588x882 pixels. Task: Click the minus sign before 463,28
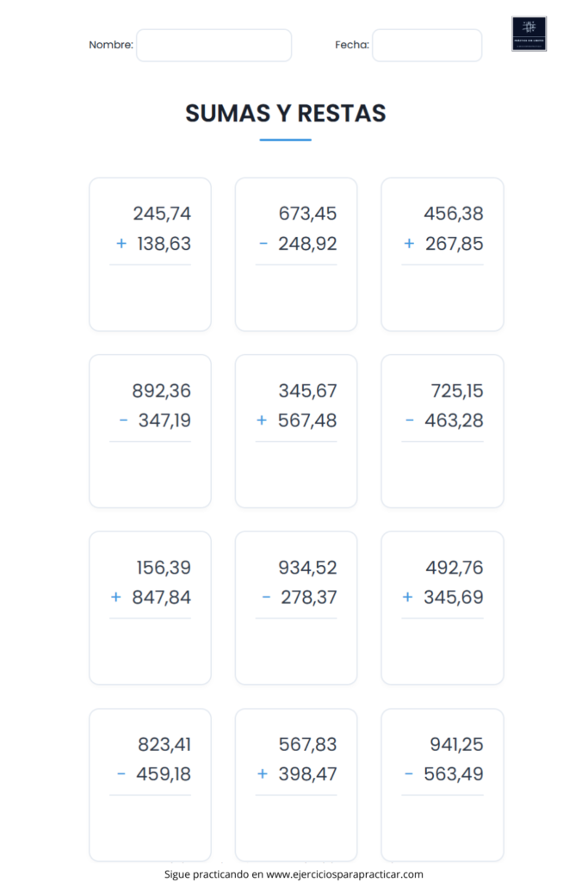(x=409, y=420)
